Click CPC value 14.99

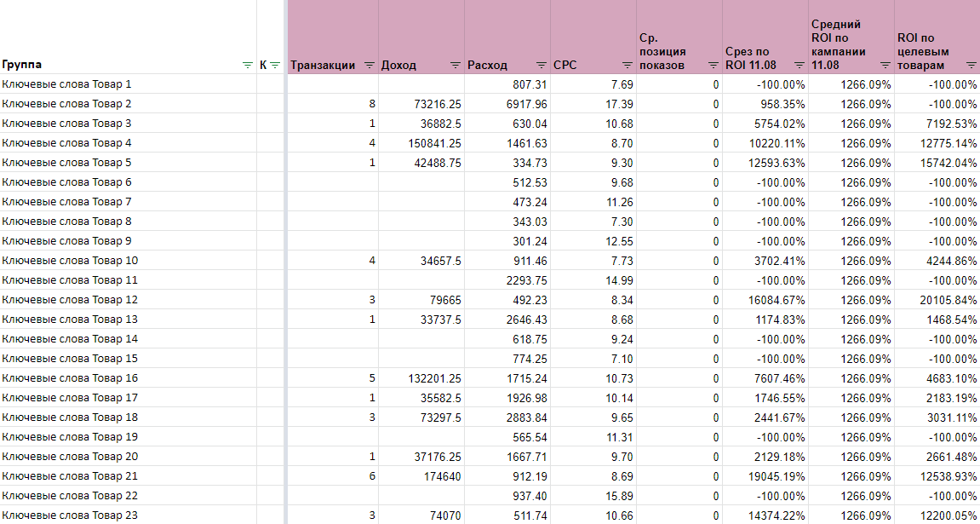[x=621, y=280]
